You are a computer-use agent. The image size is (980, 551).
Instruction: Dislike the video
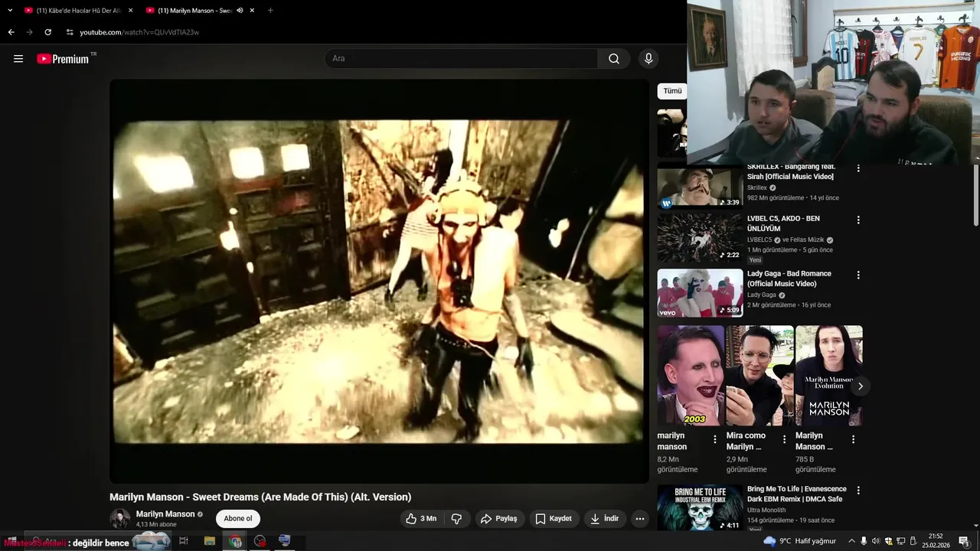(x=456, y=518)
